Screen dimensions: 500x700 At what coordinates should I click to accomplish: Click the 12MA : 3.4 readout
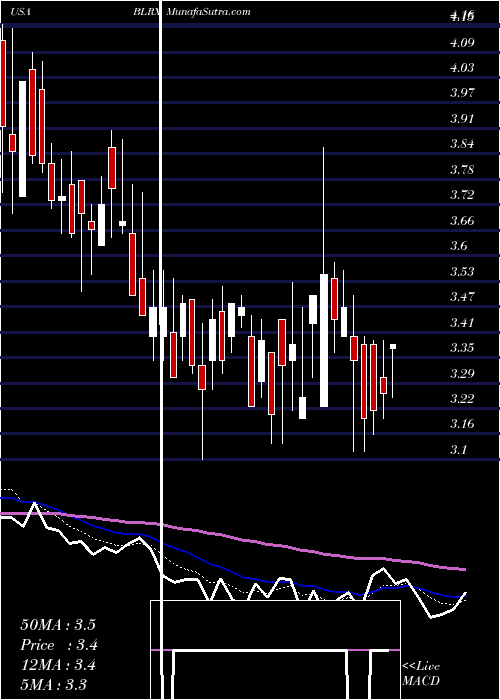[58, 664]
